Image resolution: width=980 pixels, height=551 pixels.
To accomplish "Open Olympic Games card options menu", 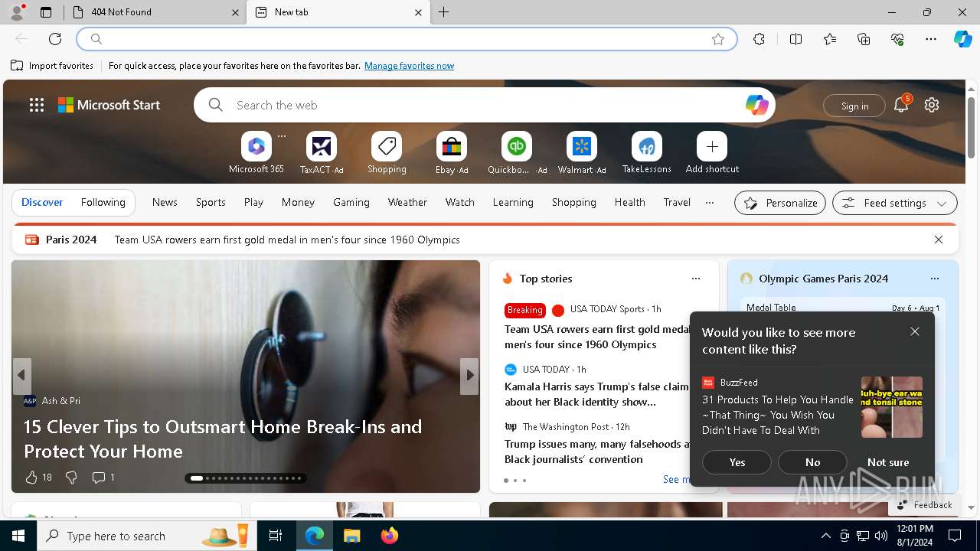I will 934,279.
